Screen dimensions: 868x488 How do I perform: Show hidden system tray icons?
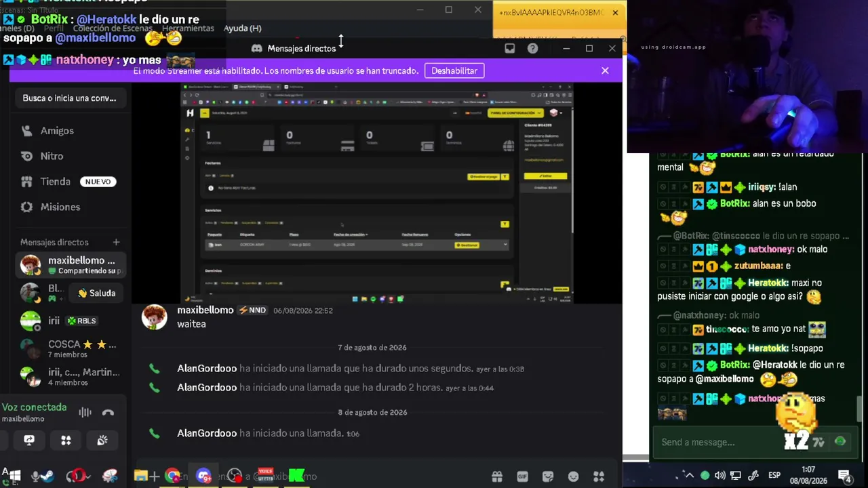click(689, 476)
